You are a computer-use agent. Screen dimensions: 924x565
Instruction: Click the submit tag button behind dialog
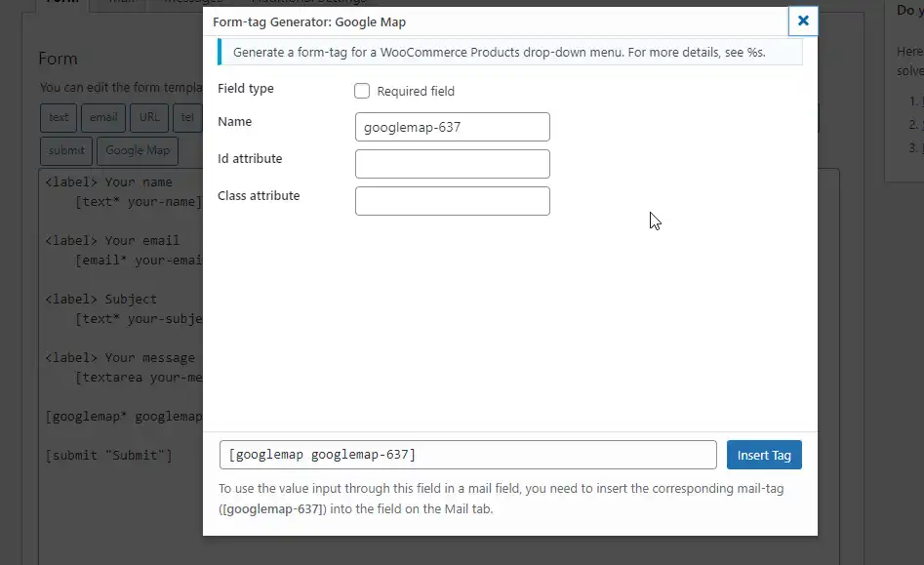(x=66, y=151)
